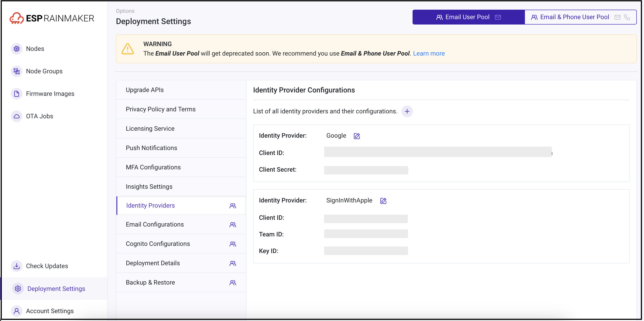Open Cognito Configurations
The image size is (644, 321).
point(181,244)
